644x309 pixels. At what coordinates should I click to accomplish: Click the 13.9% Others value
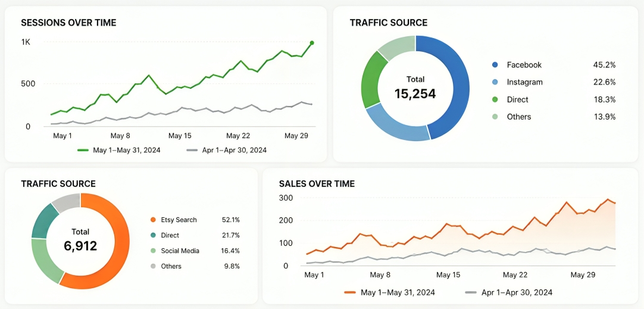click(604, 117)
